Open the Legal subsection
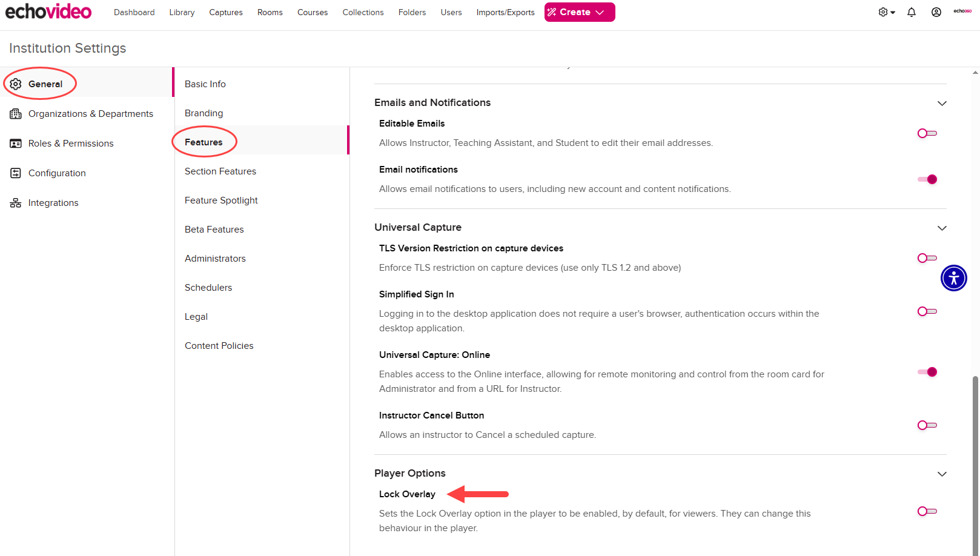Image resolution: width=980 pixels, height=556 pixels. pyautogui.click(x=262, y=317)
